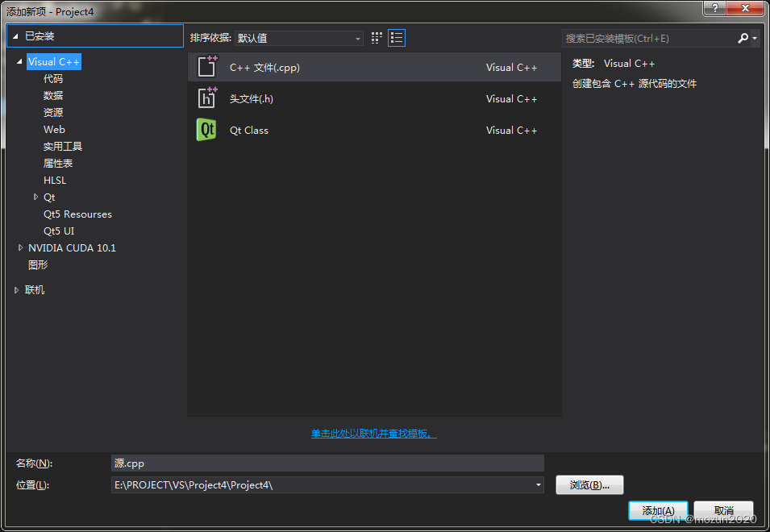The height and width of the screenshot is (532, 770).
Task: Click 'Visual C++' type in 头文件 row
Action: pos(512,98)
